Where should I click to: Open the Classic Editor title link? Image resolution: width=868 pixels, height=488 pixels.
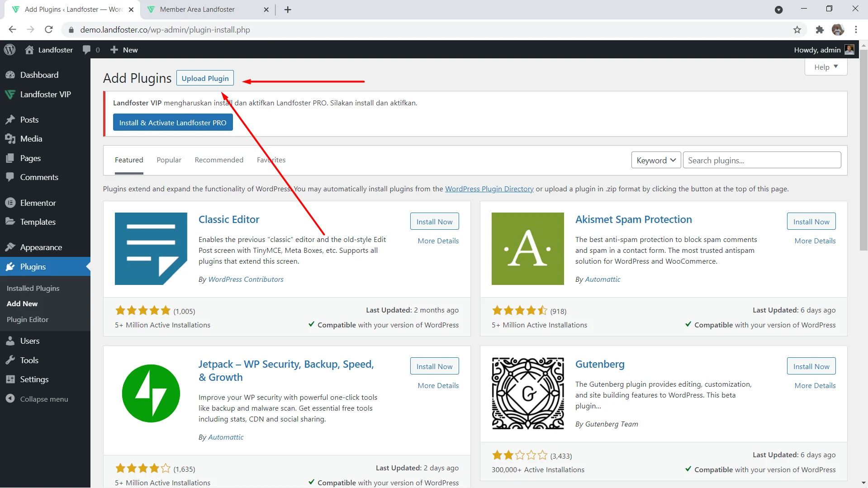point(229,220)
